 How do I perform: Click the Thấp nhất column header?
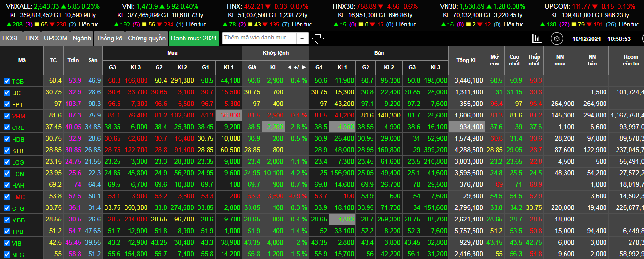point(534,60)
